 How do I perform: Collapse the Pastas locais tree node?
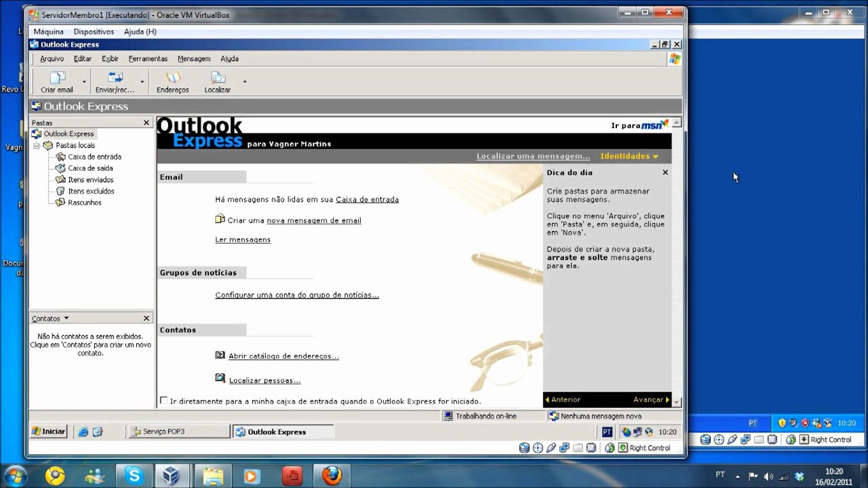pos(37,146)
